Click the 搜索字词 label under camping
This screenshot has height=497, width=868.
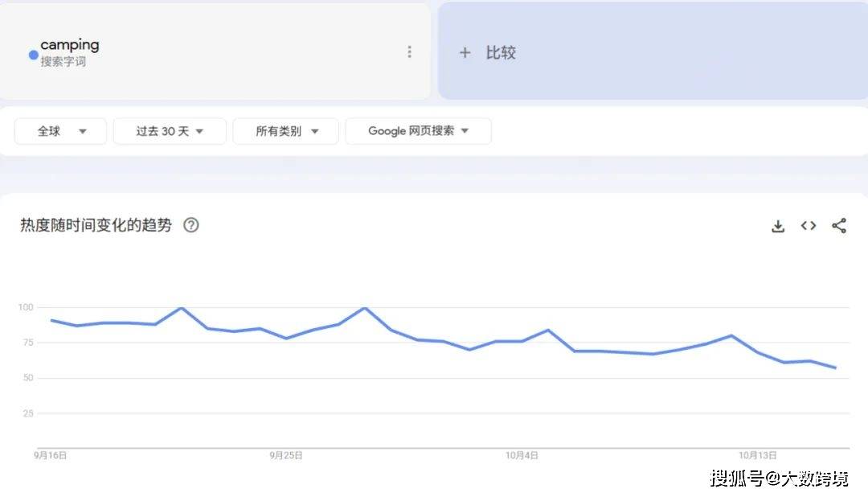pos(64,61)
